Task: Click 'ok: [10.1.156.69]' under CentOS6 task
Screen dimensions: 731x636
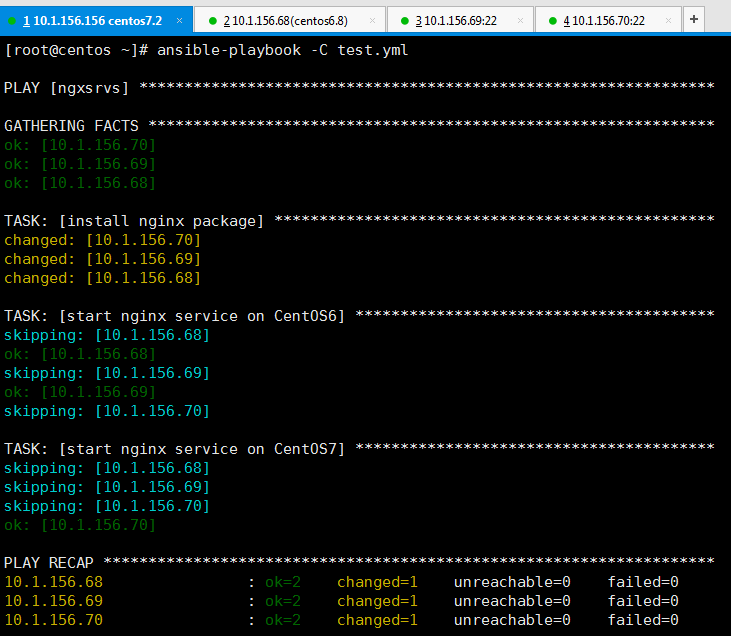Action: pos(80,392)
